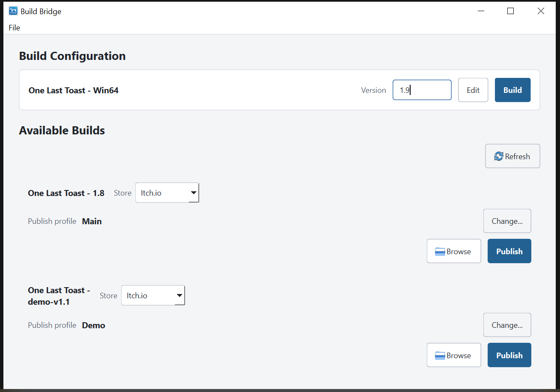This screenshot has height=392, width=560.
Task: Click the Build Bridge app icon in title bar
Action: 13,11
